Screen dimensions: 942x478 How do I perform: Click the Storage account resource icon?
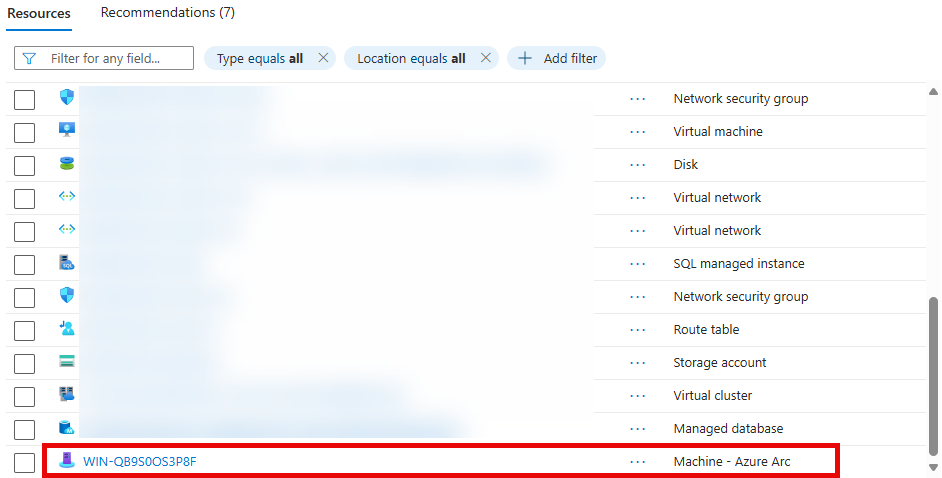[x=67, y=362]
